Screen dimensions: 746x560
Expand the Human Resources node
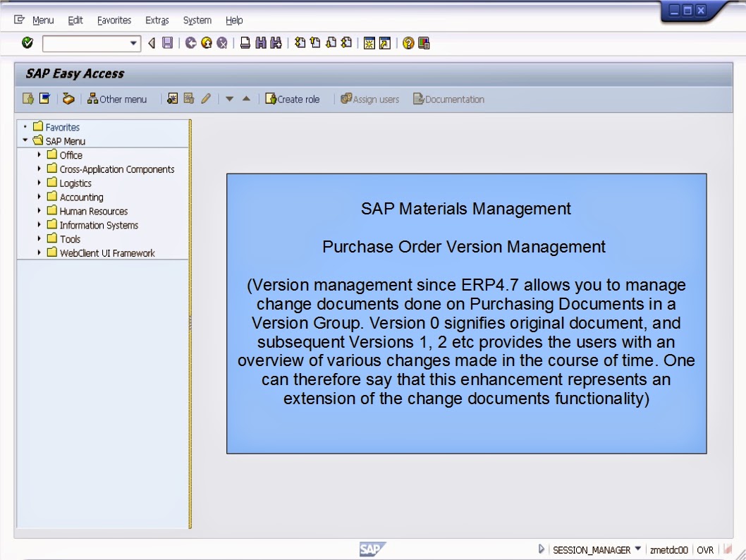tap(39, 210)
